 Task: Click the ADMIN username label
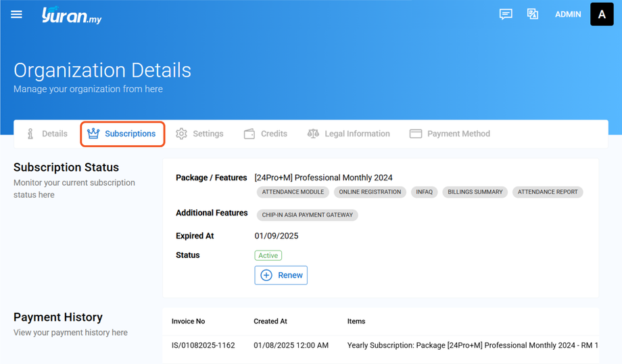[568, 14]
